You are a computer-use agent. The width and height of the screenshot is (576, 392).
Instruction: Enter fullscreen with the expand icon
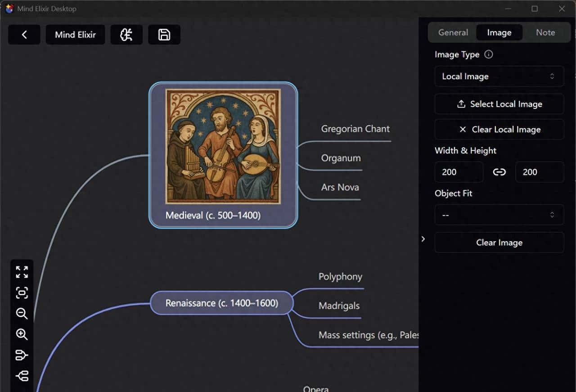pyautogui.click(x=22, y=272)
